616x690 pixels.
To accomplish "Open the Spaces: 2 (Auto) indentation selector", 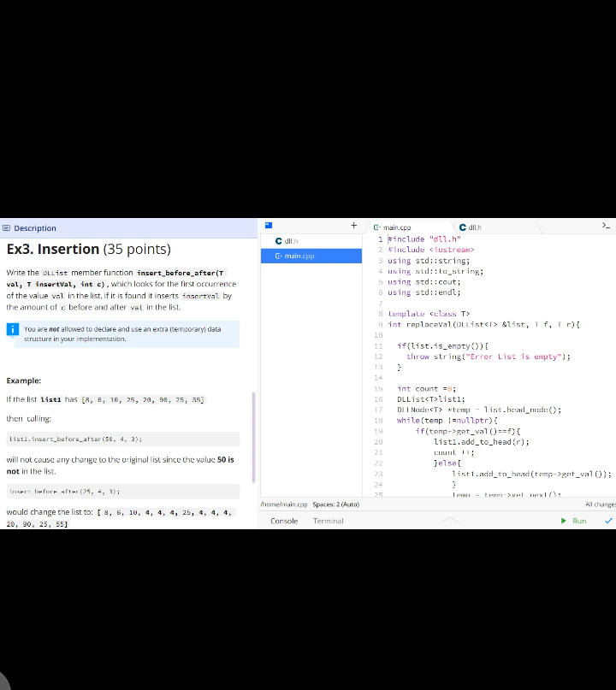I will (336, 504).
